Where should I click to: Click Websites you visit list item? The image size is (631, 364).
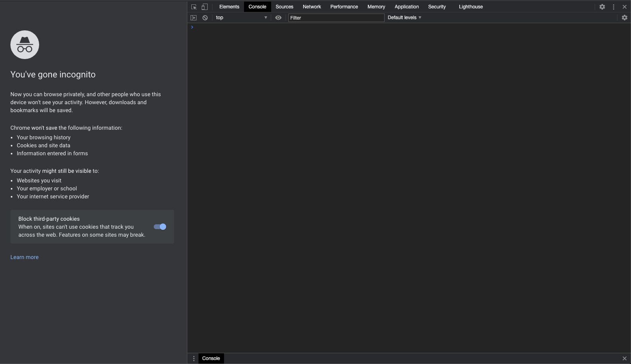click(39, 180)
